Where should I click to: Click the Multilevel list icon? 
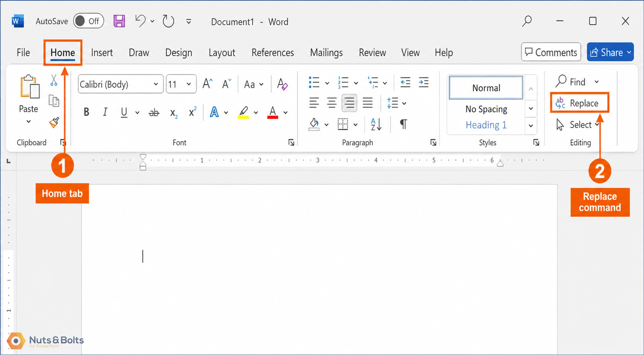click(x=373, y=82)
